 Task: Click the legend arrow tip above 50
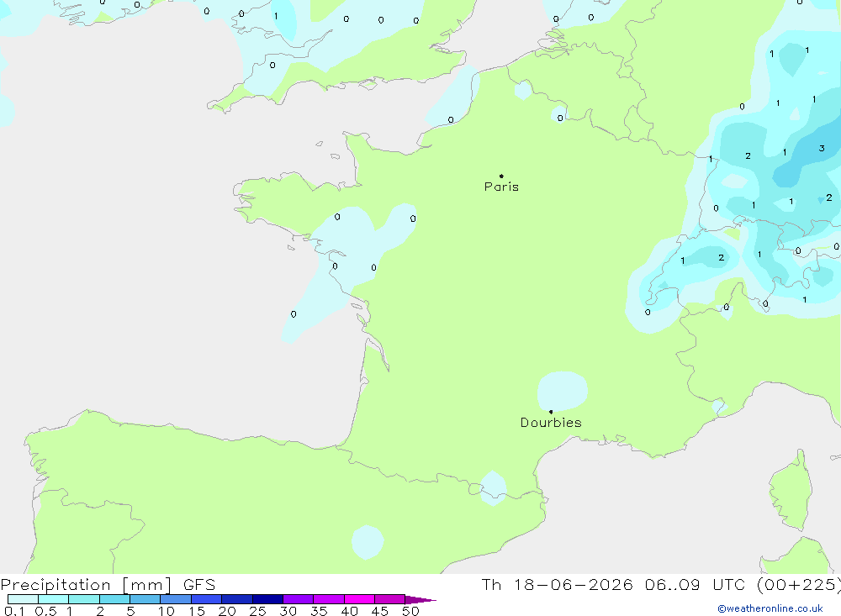[x=420, y=599]
